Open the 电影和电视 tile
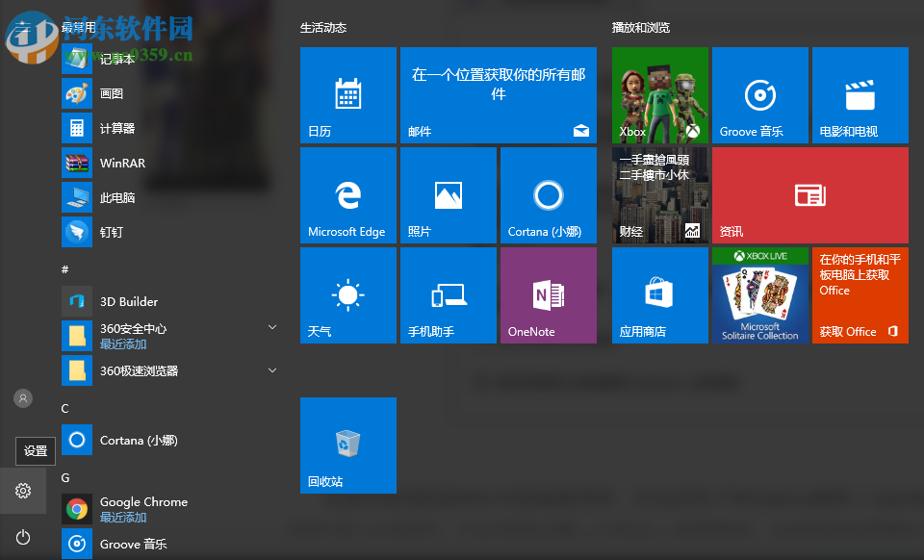Viewport: 924px width, 560px height. [x=860, y=94]
